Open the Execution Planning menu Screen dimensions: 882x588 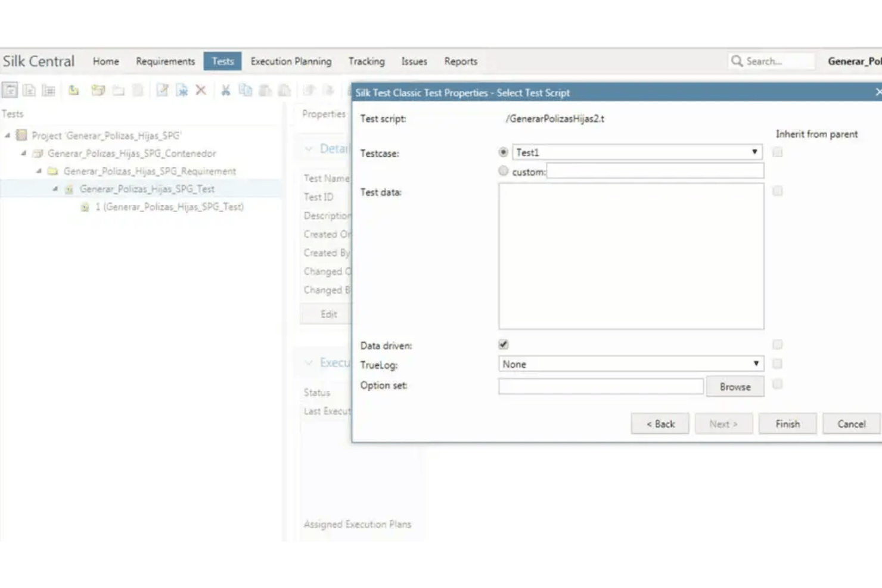coord(291,61)
